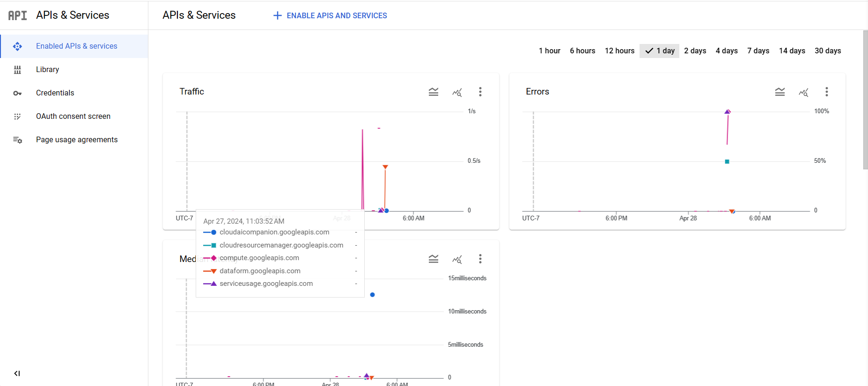Select the 1 day time range

(x=659, y=51)
